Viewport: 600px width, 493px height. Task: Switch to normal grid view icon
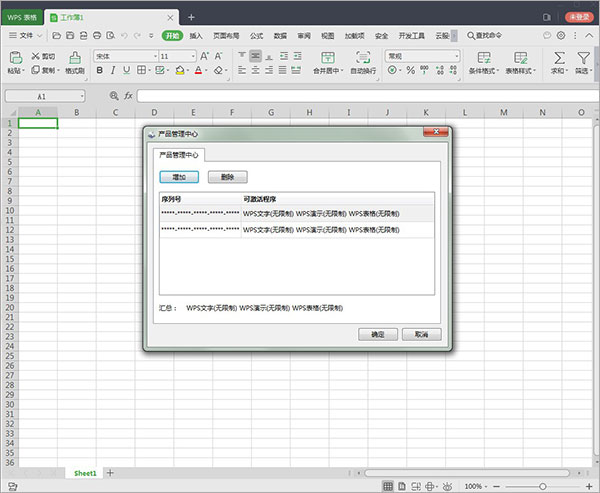(388, 486)
